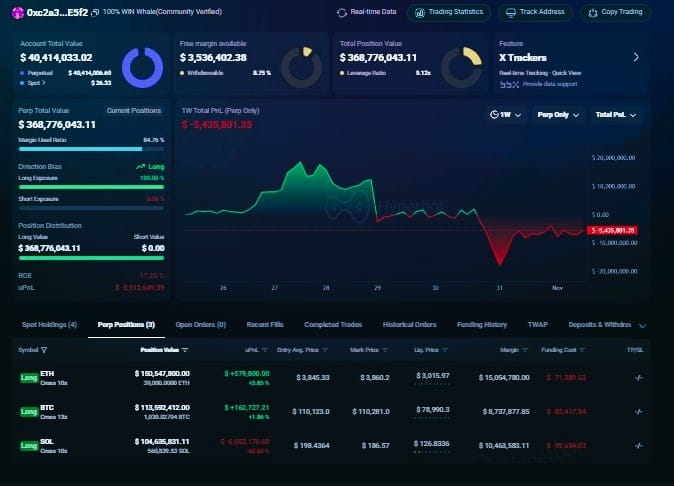The image size is (674, 486).
Task: Click BTC liquidation price $78,990.3
Action: (x=432, y=410)
